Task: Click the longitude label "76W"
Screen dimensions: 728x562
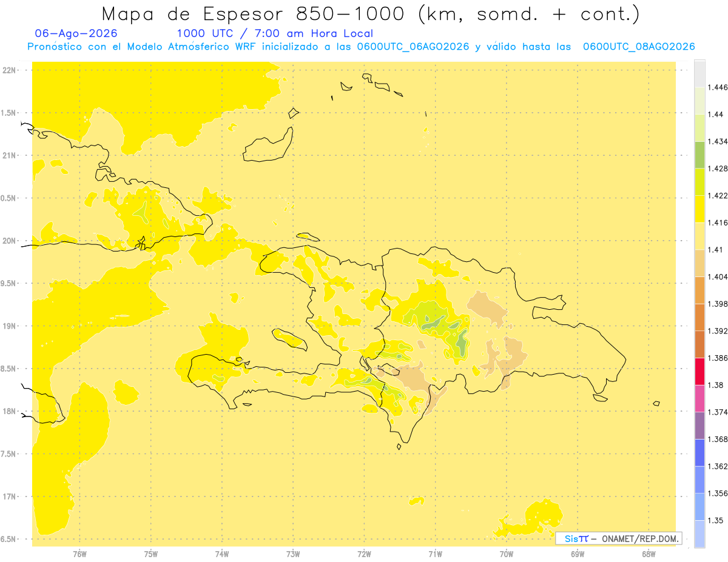Action: pyautogui.click(x=79, y=554)
